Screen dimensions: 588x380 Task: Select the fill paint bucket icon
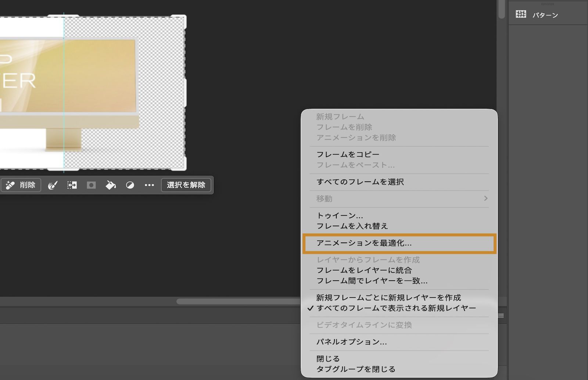[110, 185]
